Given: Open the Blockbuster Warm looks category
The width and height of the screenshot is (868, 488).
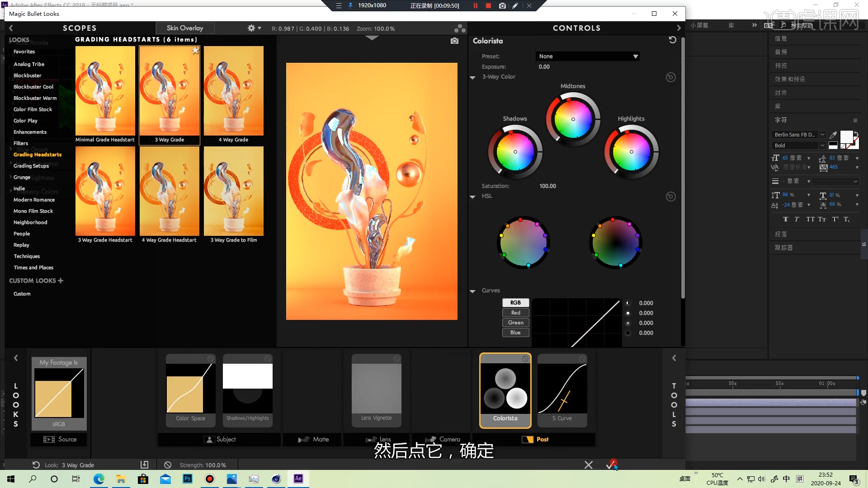Looking at the screenshot, I should 35,98.
